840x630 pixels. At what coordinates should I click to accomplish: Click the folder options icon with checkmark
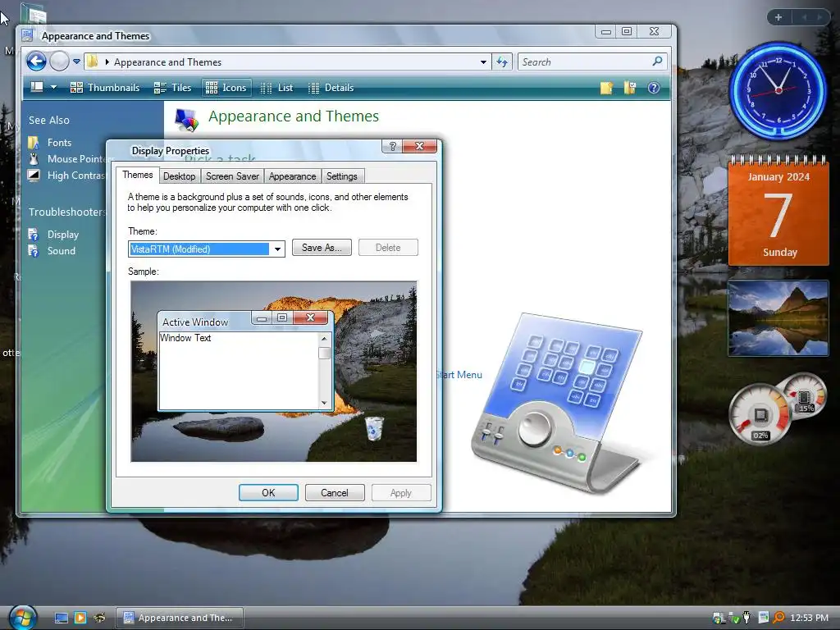click(630, 88)
